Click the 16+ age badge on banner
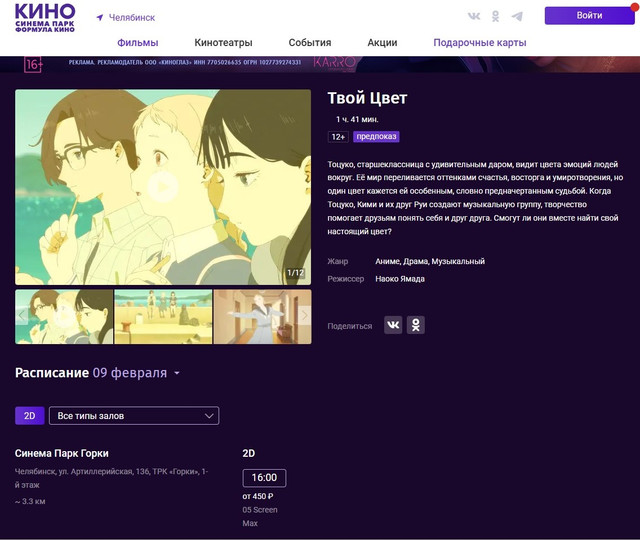Viewport: 640px width, 540px height. pos(33,64)
